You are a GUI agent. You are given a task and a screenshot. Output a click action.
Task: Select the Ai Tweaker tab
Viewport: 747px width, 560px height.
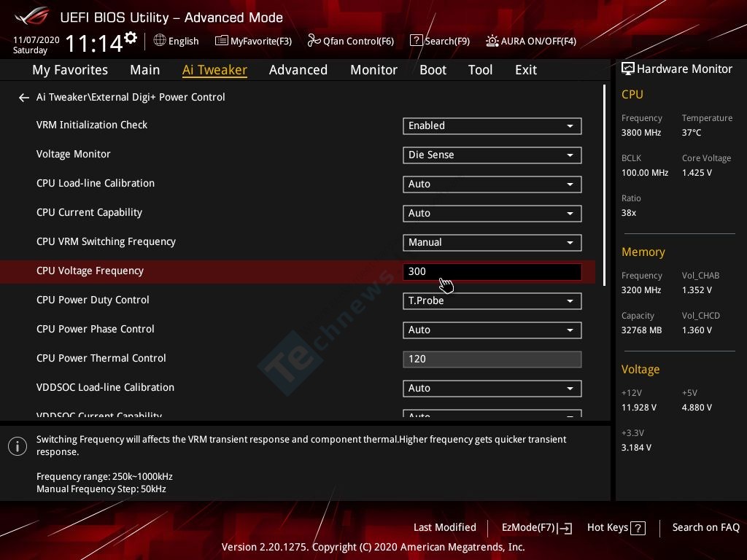214,70
